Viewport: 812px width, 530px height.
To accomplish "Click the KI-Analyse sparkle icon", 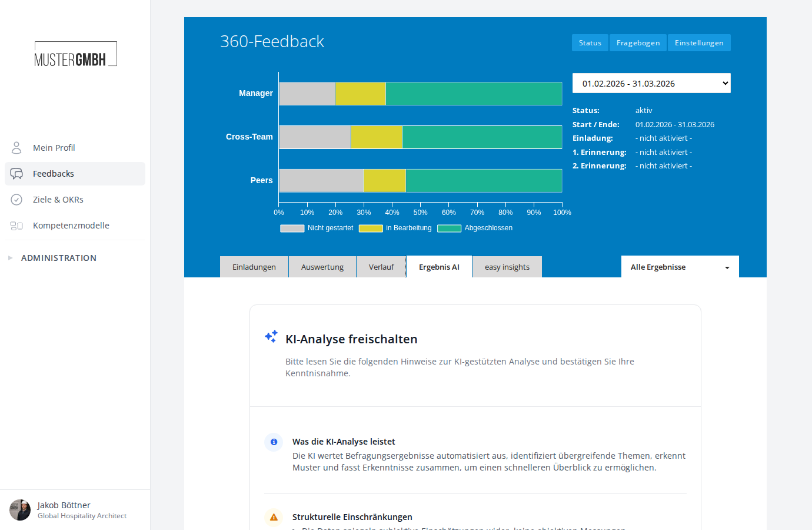I will [x=271, y=337].
